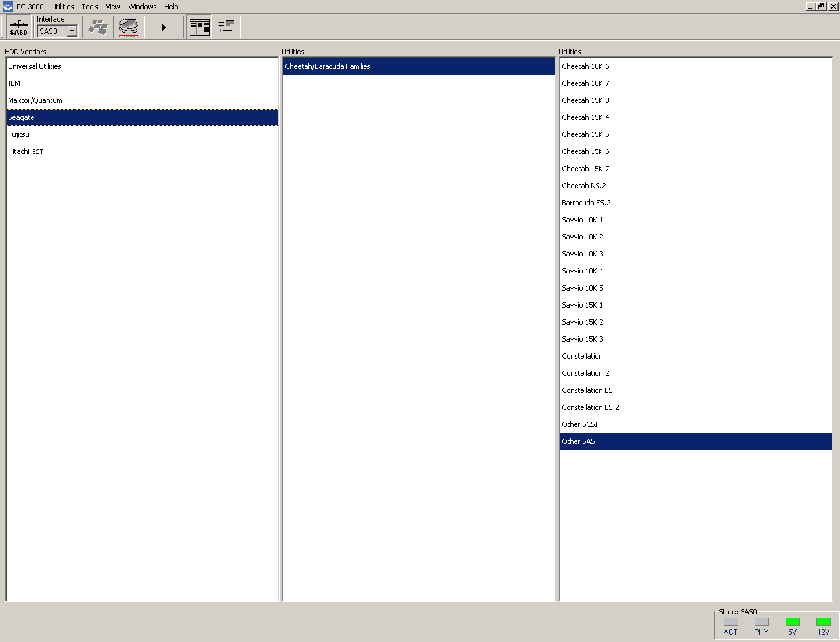Pick Cheetah 15K.4 family

click(696, 117)
